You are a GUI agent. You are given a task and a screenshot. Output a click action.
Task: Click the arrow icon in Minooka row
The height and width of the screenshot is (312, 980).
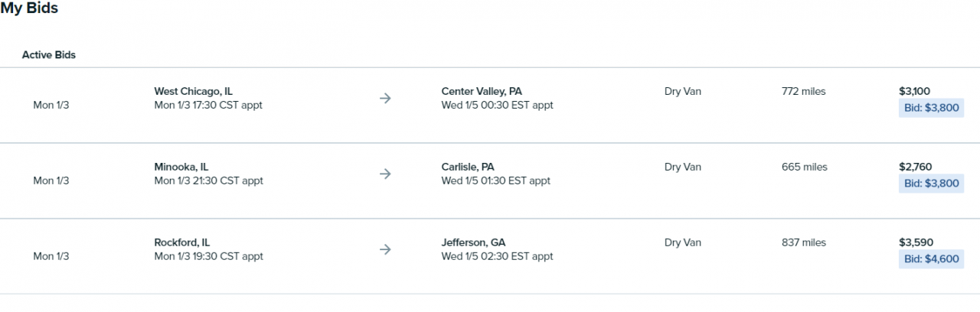tap(385, 174)
